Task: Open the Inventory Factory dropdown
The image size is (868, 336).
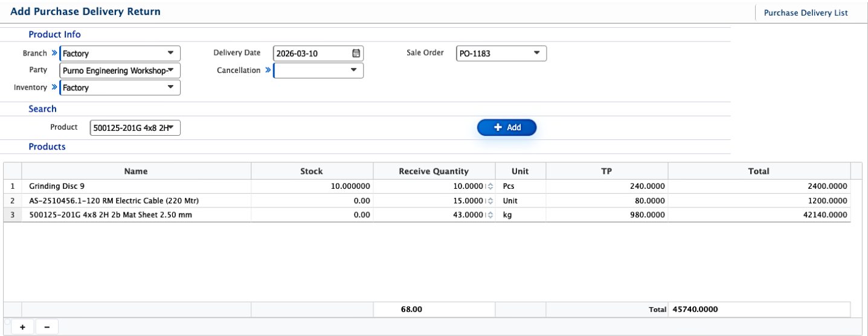Action: point(120,87)
